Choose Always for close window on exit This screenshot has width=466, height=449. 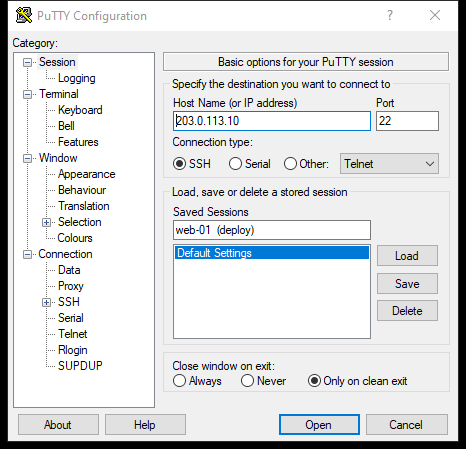coord(179,381)
